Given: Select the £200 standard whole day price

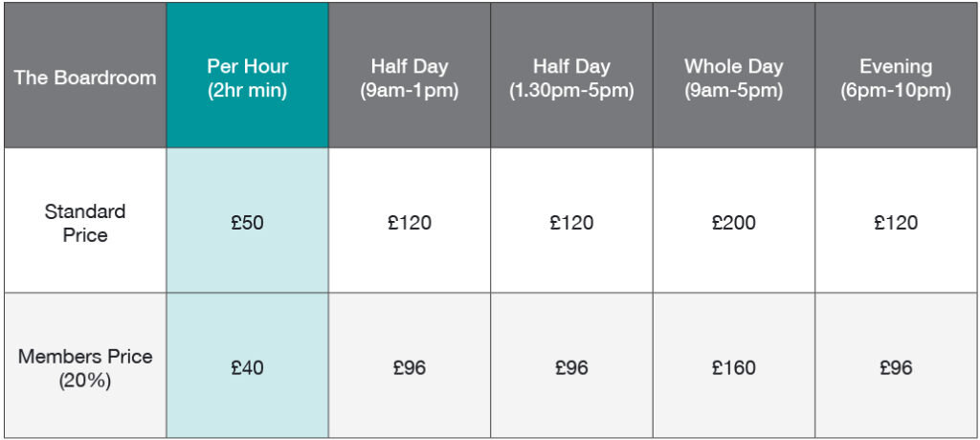Looking at the screenshot, I should 734,223.
